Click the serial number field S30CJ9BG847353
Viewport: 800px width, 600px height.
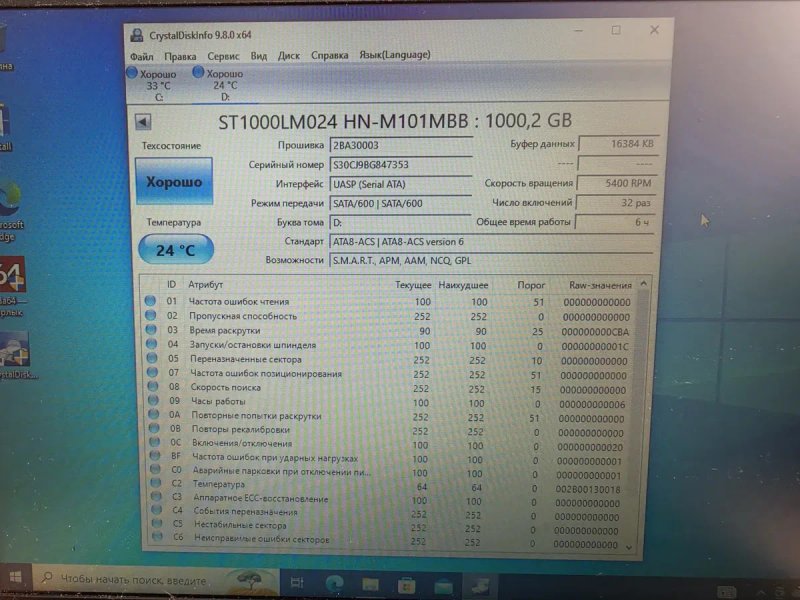[x=401, y=165]
